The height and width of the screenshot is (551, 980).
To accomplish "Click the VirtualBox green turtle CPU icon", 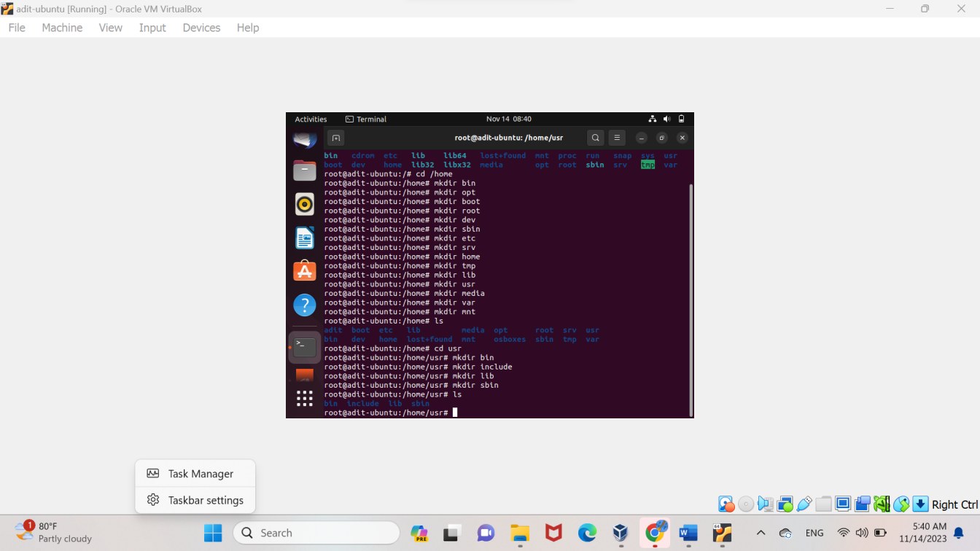I will coord(882,504).
